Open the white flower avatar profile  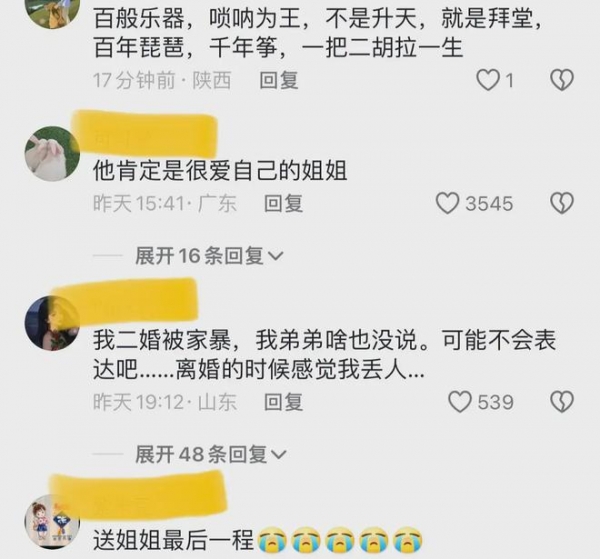pos(52,153)
